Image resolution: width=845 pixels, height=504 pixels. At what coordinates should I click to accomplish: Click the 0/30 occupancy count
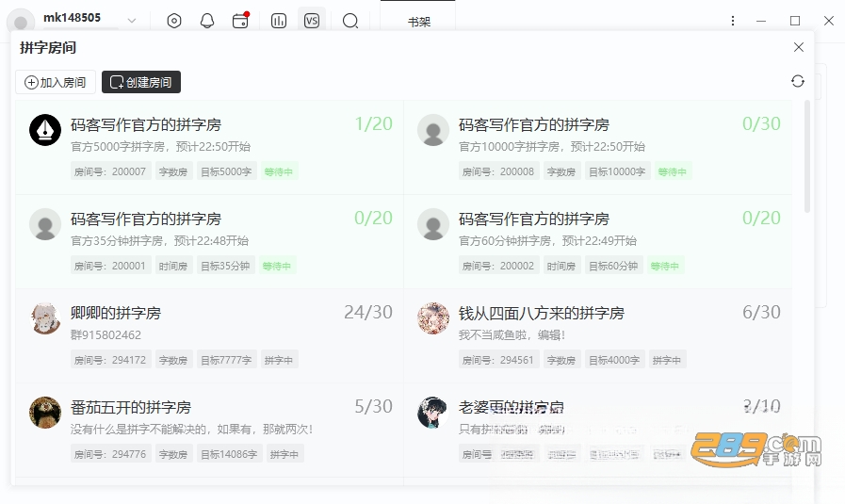click(761, 124)
